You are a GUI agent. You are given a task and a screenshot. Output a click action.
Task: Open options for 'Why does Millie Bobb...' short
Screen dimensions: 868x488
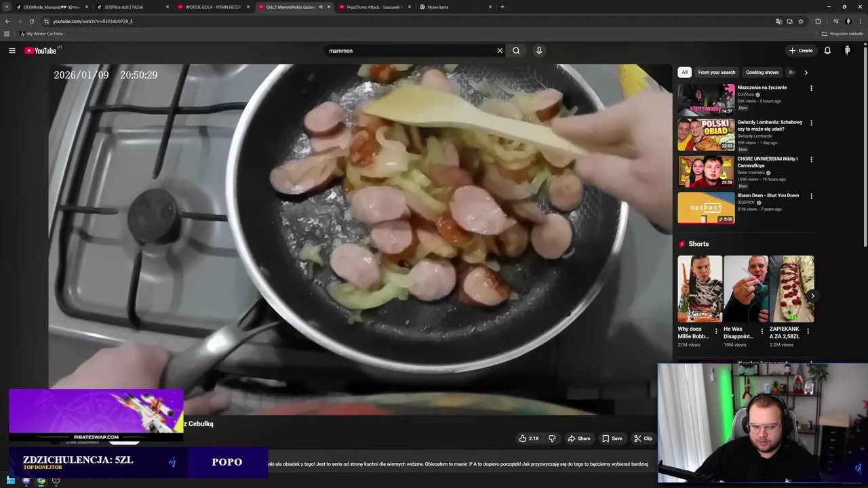pyautogui.click(x=716, y=332)
